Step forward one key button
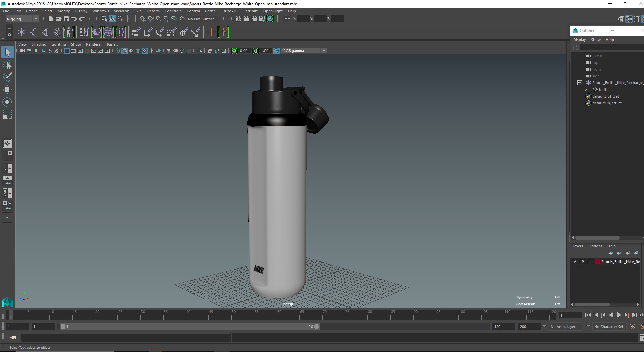This screenshot has width=644, height=352. (x=626, y=315)
